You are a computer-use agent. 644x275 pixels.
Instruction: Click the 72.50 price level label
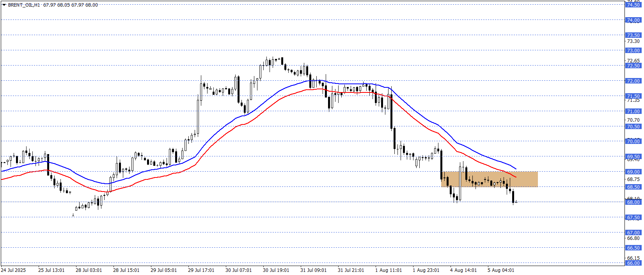[633, 66]
